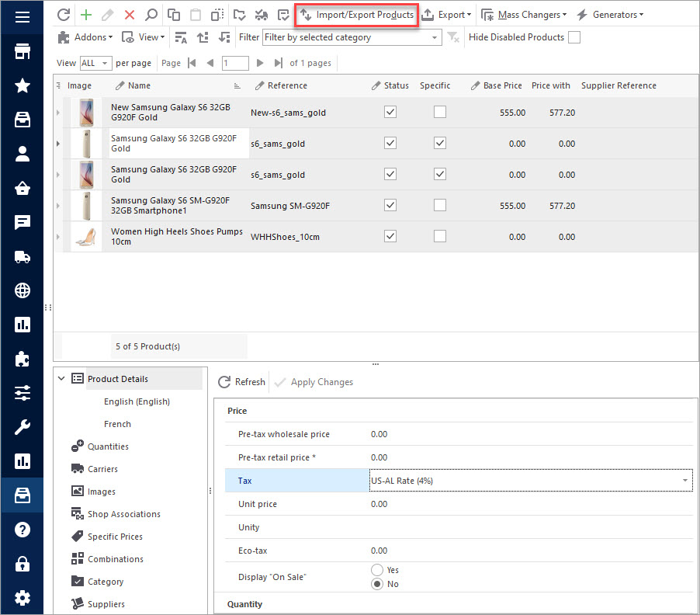Open the Mass Changers dropdown
700x615 pixels.
[524, 15]
